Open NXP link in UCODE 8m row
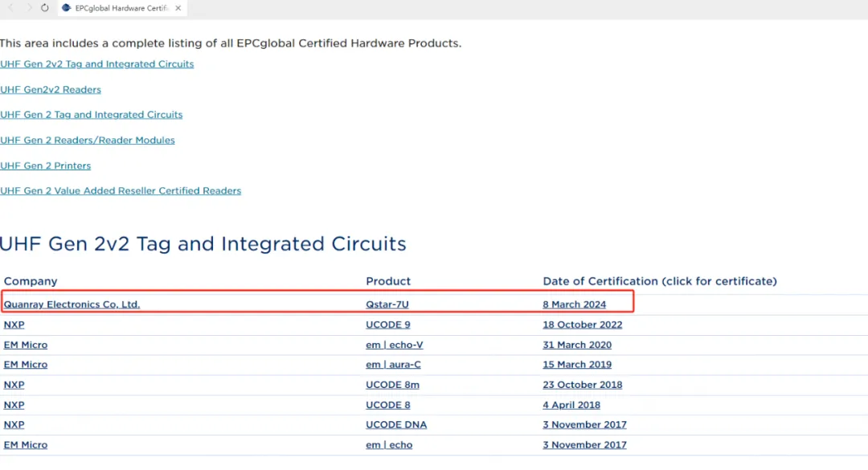 tap(14, 385)
